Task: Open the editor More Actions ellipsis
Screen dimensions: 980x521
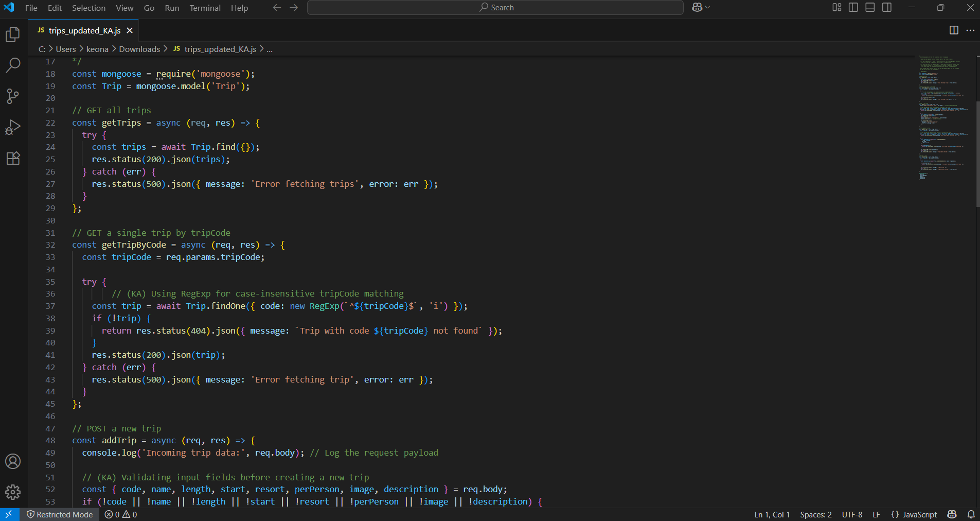Action: click(x=970, y=30)
